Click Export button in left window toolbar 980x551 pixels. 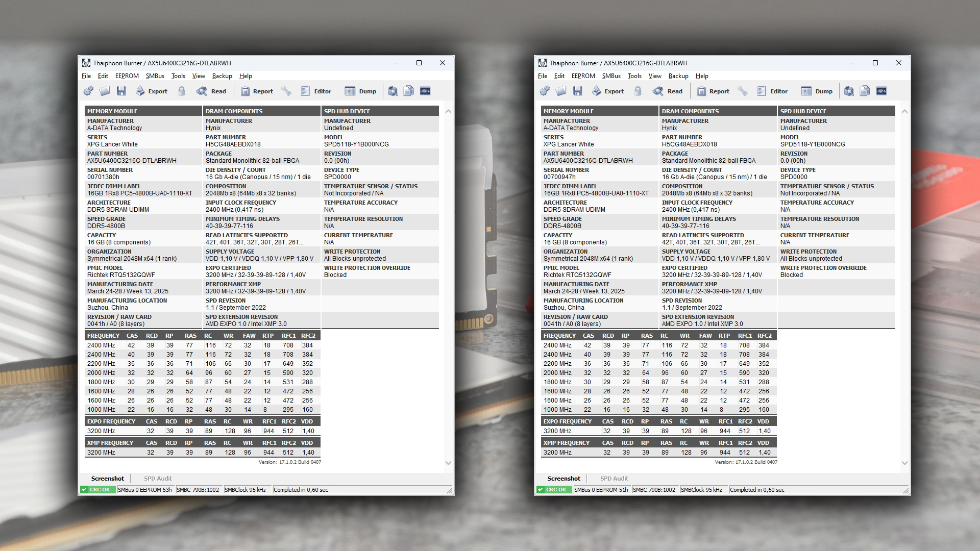(x=152, y=91)
